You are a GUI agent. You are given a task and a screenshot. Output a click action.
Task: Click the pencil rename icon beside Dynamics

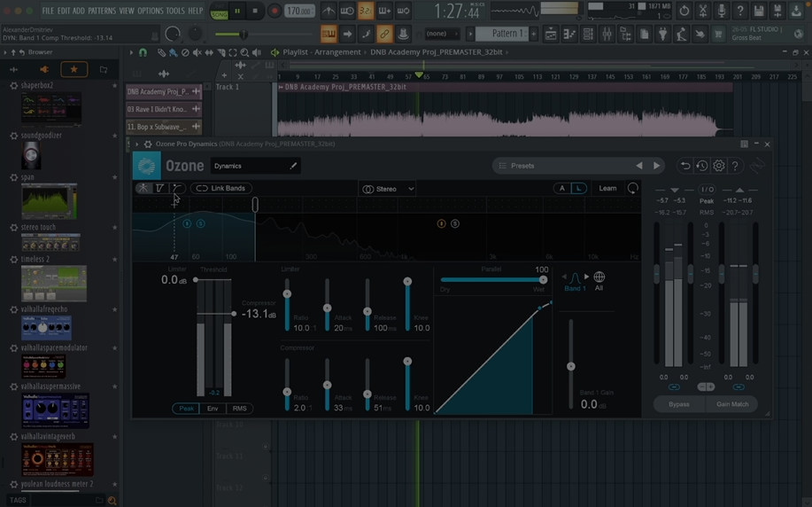click(293, 166)
